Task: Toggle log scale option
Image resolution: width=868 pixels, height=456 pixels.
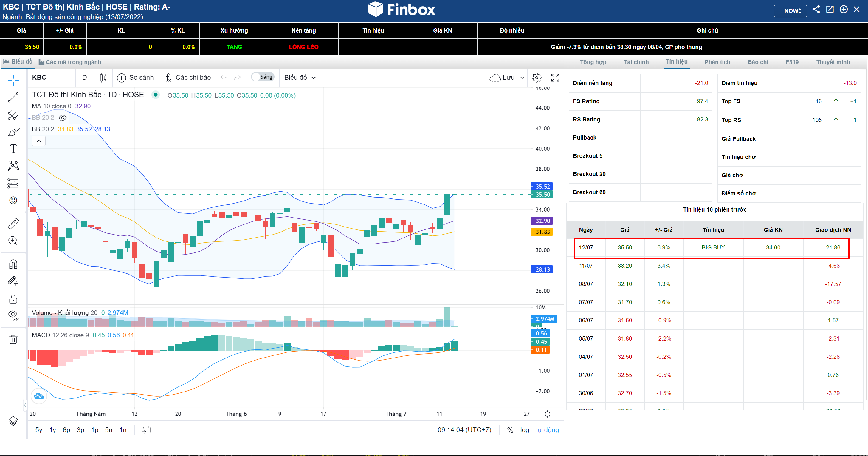Action: point(524,430)
